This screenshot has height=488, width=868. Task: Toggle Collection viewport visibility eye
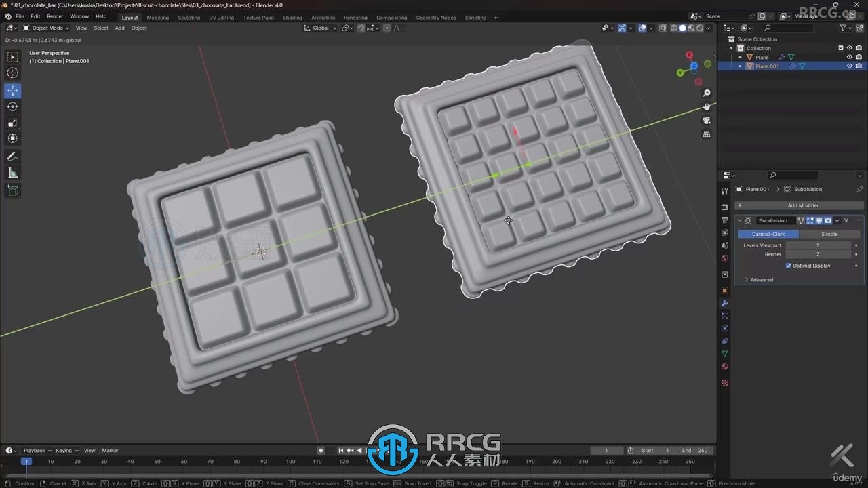click(849, 48)
